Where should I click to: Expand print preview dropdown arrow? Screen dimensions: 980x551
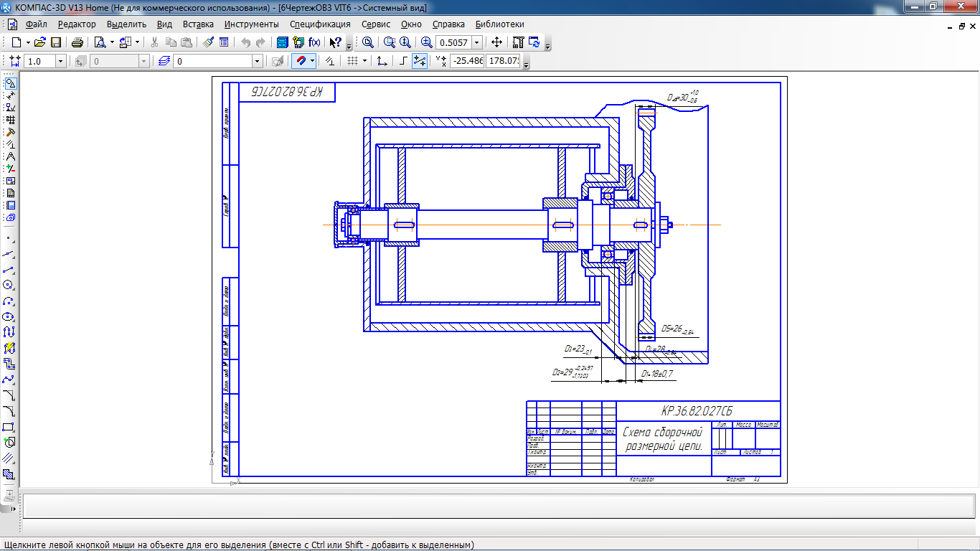112,42
